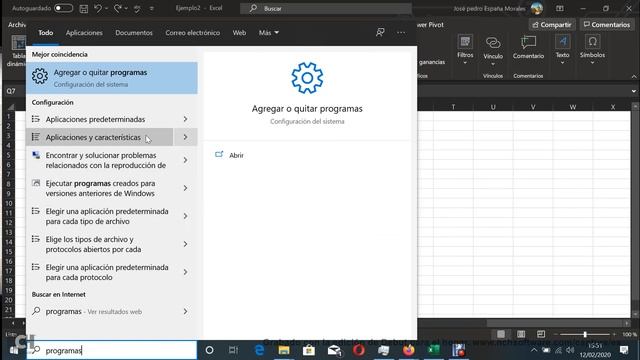Switch to Excel on taskbar

433,350
